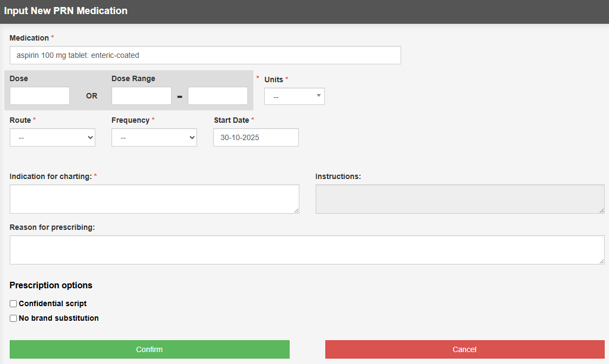Open the Units dropdown
Viewport: 609px width, 364px height.
[294, 96]
